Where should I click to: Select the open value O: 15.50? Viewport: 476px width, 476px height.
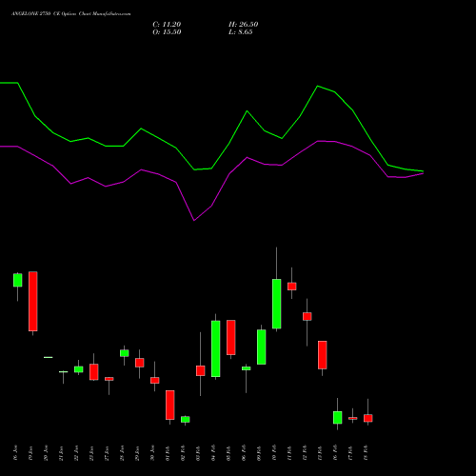point(167,32)
